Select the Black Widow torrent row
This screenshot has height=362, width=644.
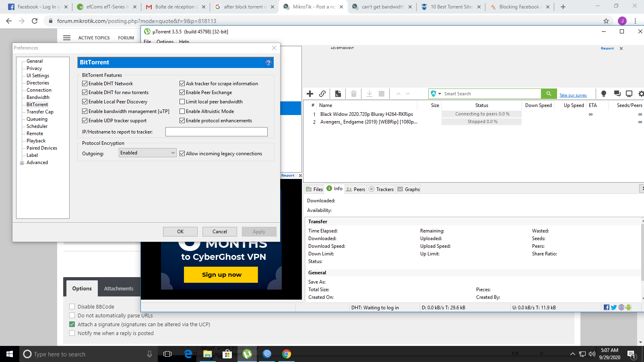coord(473,114)
